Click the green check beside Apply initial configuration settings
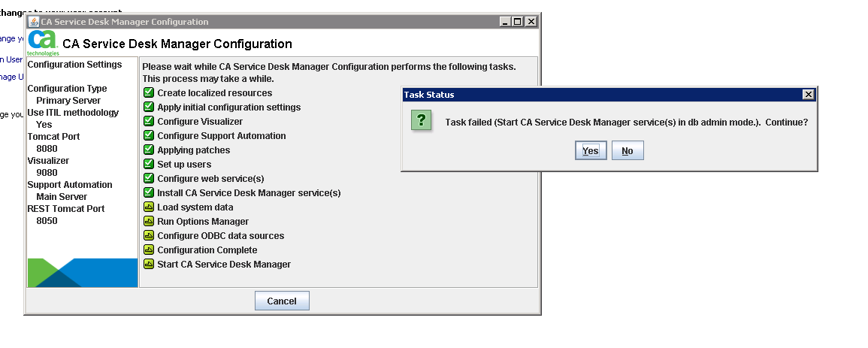Viewport: 868px width, 348px height. click(148, 107)
